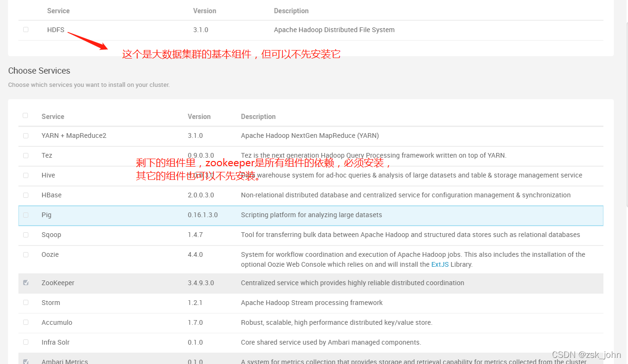Click the Version column header
628x364 pixels.
tap(199, 117)
